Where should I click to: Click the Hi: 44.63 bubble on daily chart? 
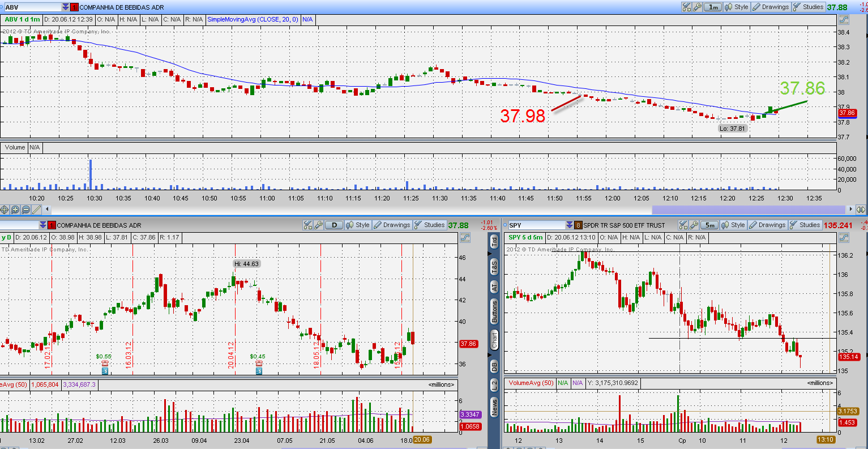pyautogui.click(x=247, y=264)
